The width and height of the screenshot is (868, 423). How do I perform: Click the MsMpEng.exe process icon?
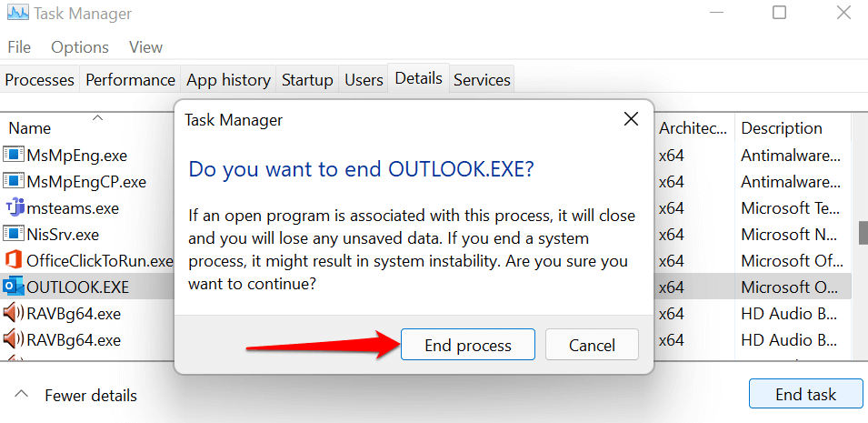(x=14, y=155)
